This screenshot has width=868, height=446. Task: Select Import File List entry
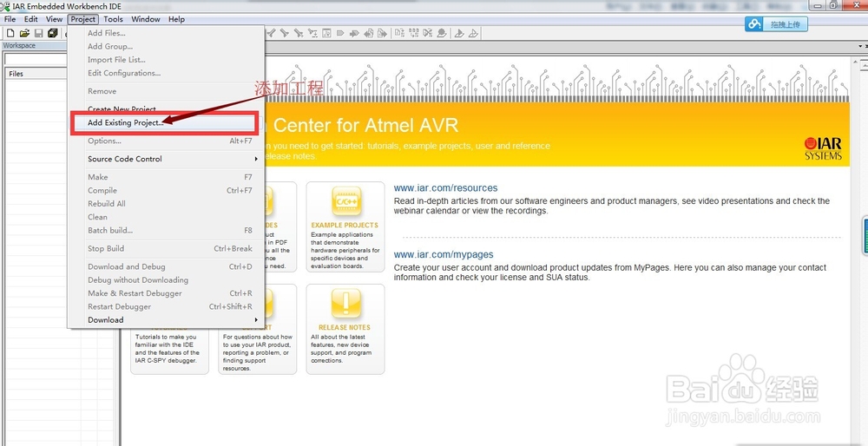click(166, 60)
